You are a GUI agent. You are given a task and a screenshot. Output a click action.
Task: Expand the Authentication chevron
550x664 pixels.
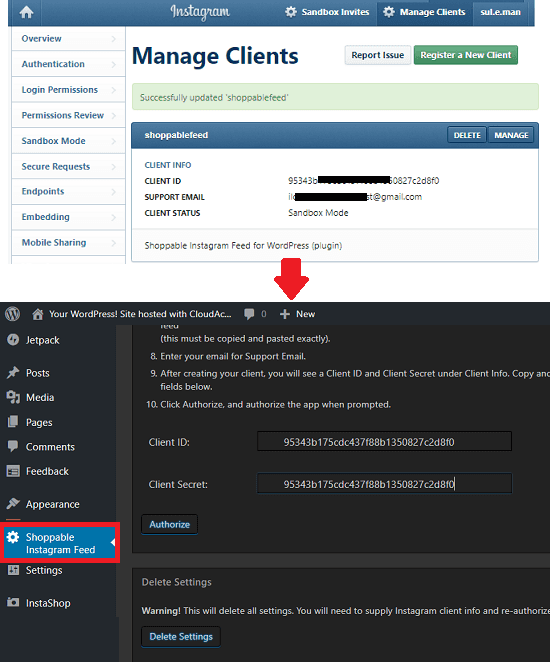[113, 64]
